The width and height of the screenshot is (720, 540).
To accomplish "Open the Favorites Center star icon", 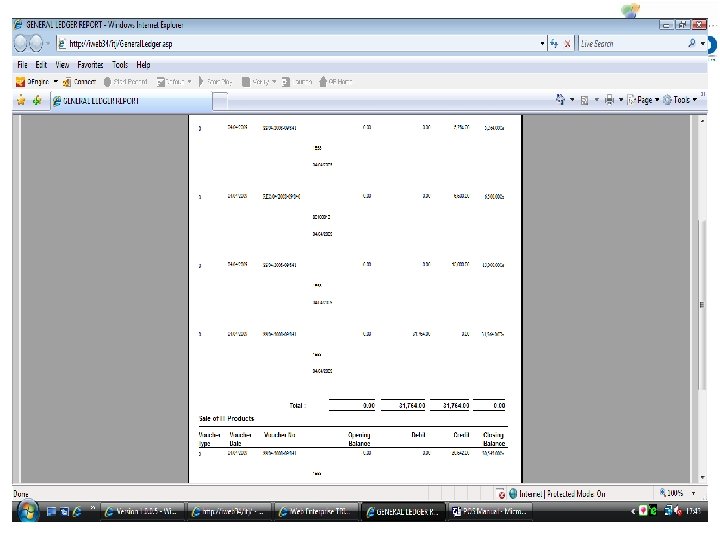I will tap(21, 100).
